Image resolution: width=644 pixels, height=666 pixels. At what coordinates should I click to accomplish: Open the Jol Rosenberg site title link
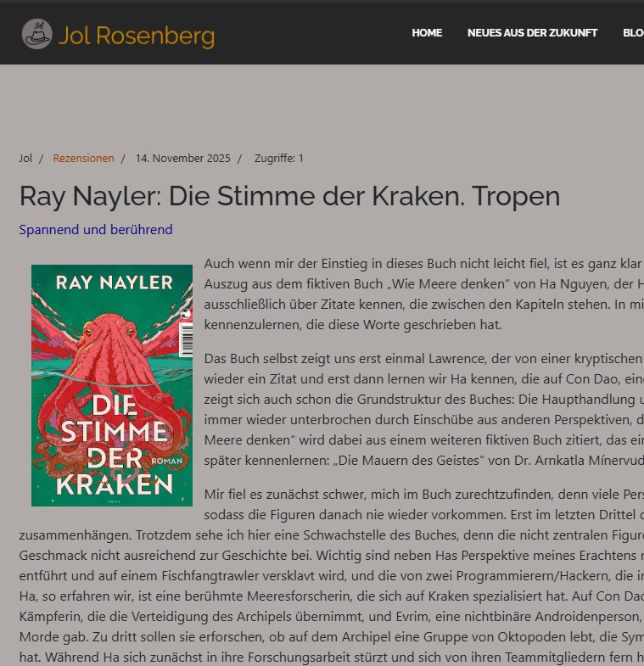click(137, 36)
